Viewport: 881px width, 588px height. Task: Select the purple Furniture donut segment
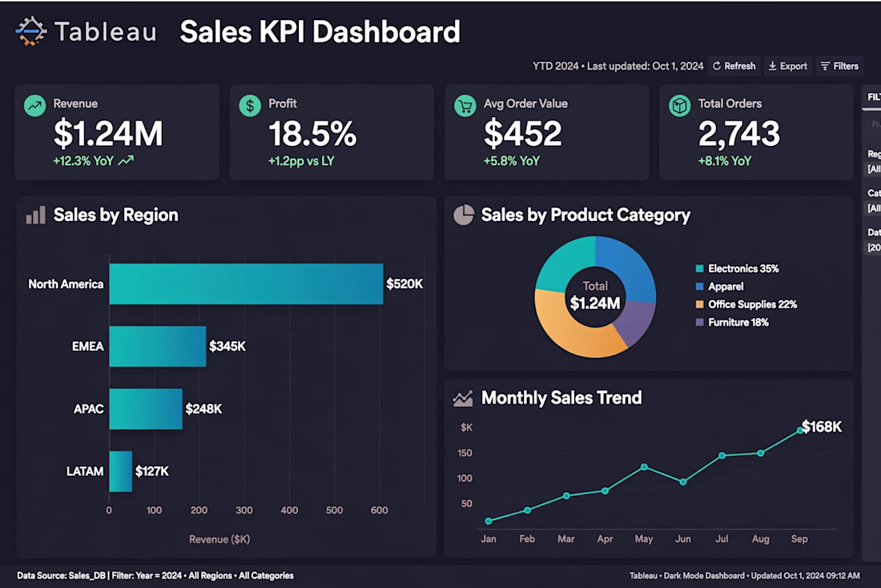click(x=637, y=322)
